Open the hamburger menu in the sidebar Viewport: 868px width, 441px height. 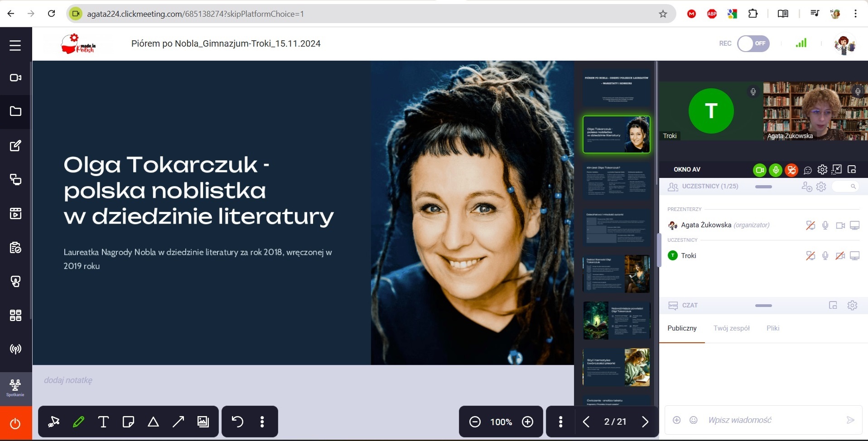(x=15, y=45)
